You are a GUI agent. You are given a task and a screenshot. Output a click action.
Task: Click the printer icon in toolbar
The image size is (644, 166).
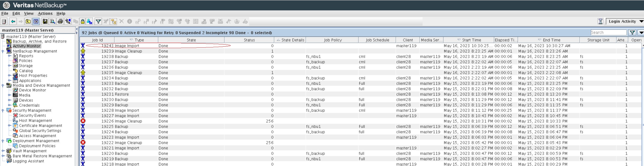click(x=60, y=22)
